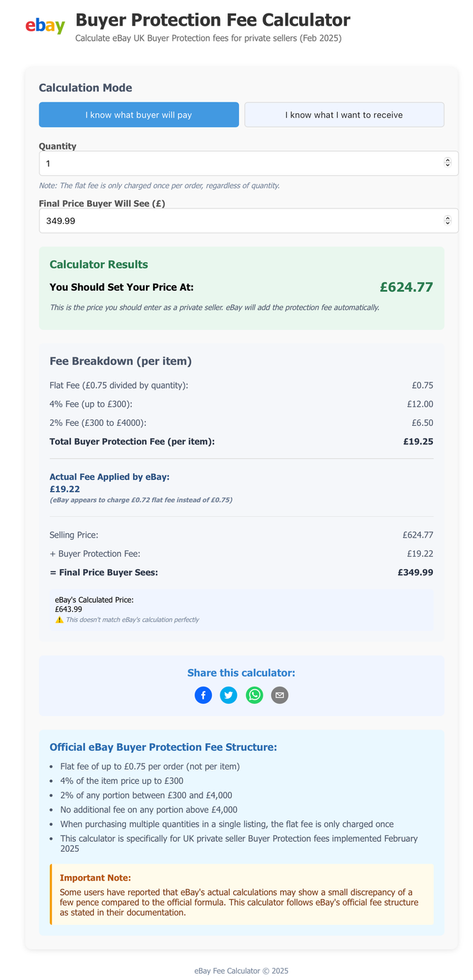Screen dimensions: 473x980
Task: Click the £624.77 recommended price result
Action: pyautogui.click(x=406, y=287)
